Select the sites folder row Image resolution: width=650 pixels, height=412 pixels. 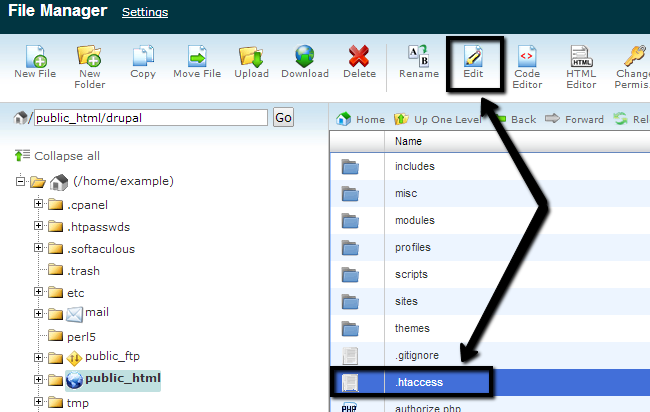click(x=490, y=301)
